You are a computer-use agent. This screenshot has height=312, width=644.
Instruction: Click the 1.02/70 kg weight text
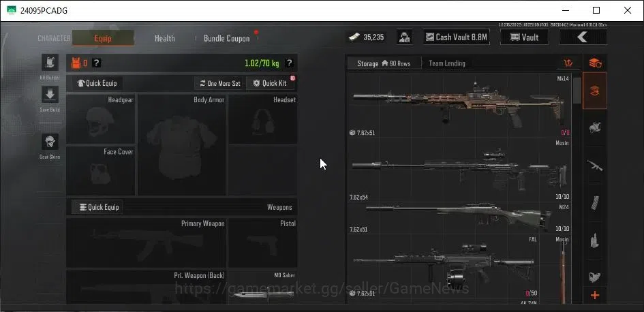262,63
